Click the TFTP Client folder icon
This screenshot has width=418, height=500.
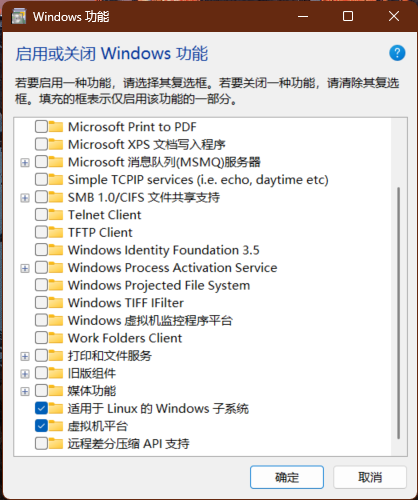pyautogui.click(x=56, y=232)
